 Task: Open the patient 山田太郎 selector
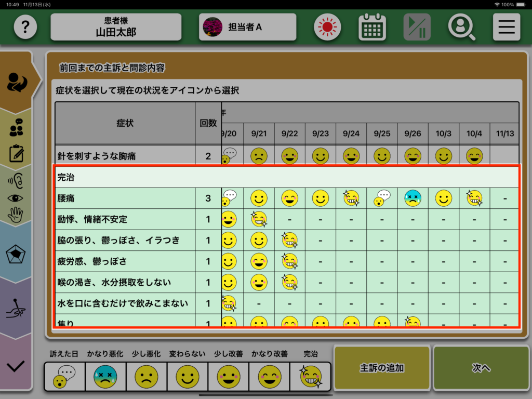[116, 27]
